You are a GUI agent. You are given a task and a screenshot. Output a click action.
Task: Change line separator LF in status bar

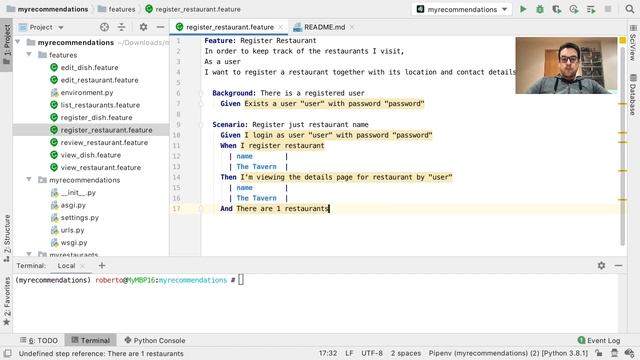tap(349, 353)
